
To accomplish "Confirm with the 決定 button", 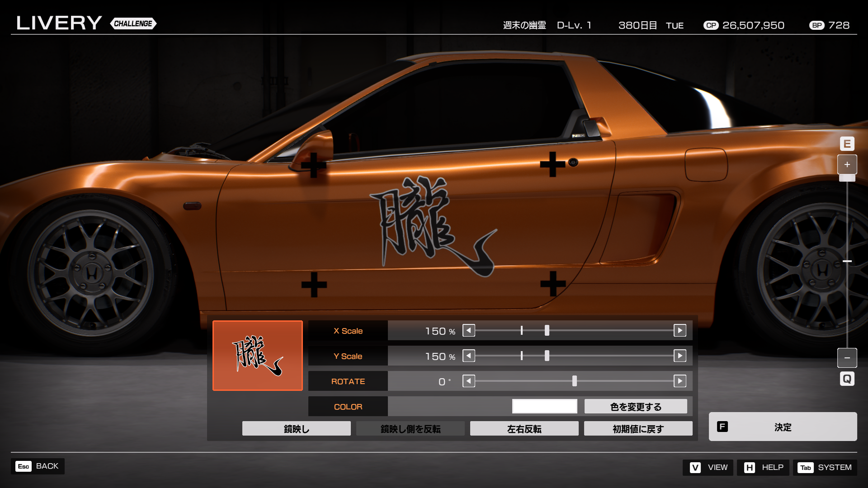I will pyautogui.click(x=783, y=427).
